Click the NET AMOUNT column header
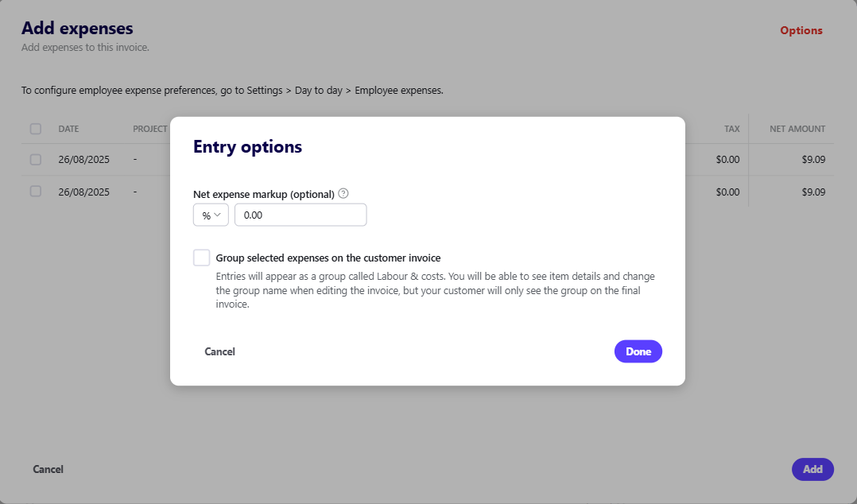 click(x=797, y=129)
